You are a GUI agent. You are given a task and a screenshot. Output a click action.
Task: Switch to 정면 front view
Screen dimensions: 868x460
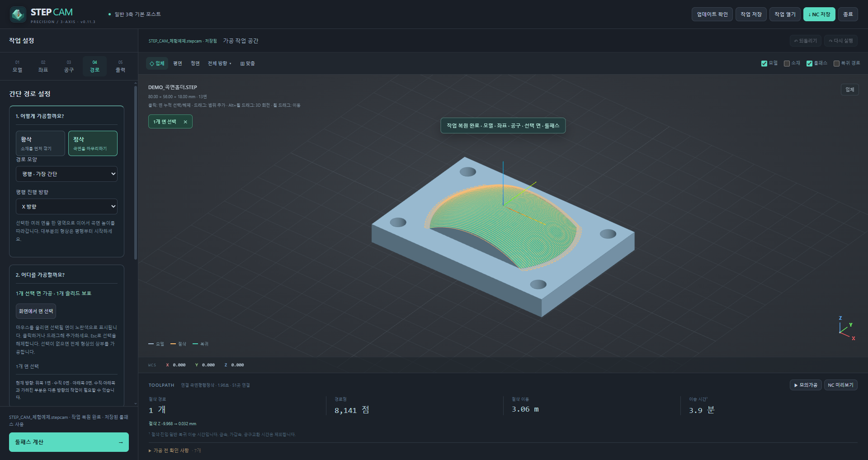[x=195, y=63]
